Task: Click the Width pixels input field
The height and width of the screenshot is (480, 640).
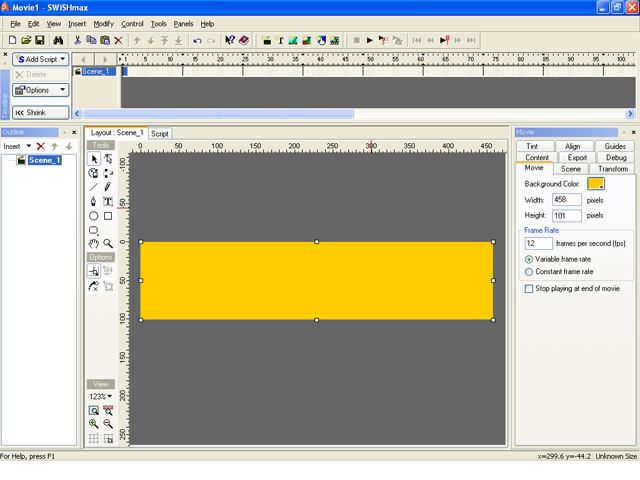Action: [x=566, y=200]
